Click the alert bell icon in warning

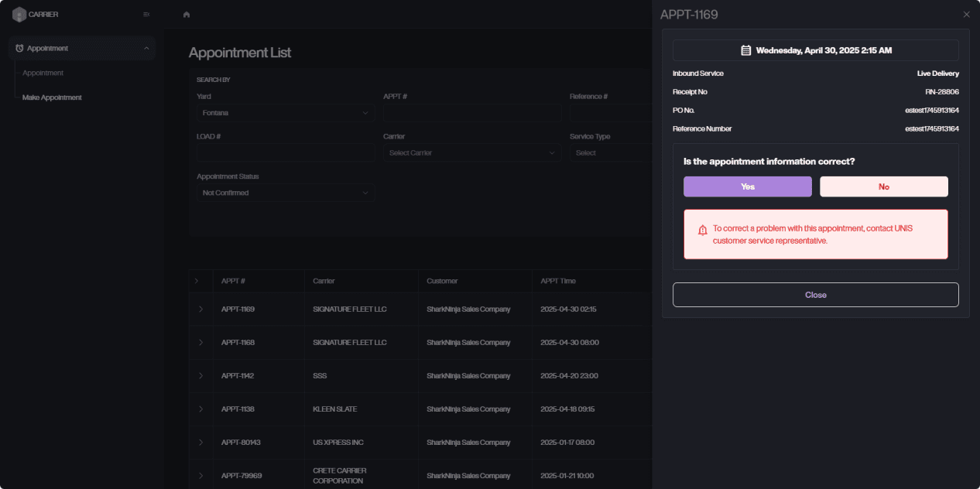coord(703,230)
